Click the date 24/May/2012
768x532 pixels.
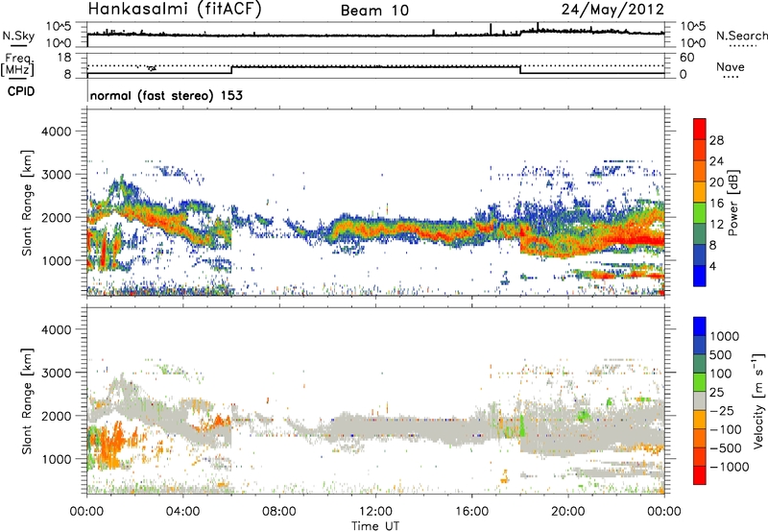point(612,10)
